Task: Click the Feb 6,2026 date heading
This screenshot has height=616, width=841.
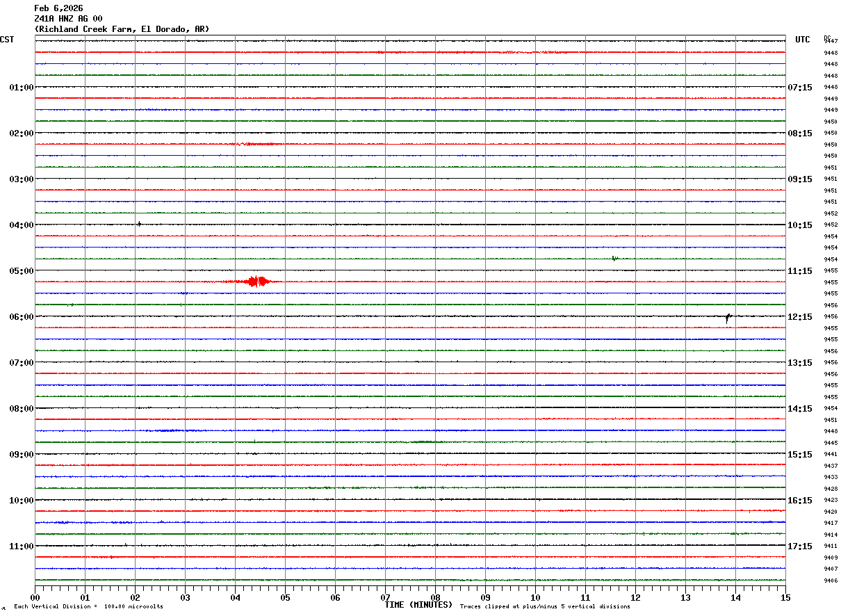Action: (x=58, y=8)
